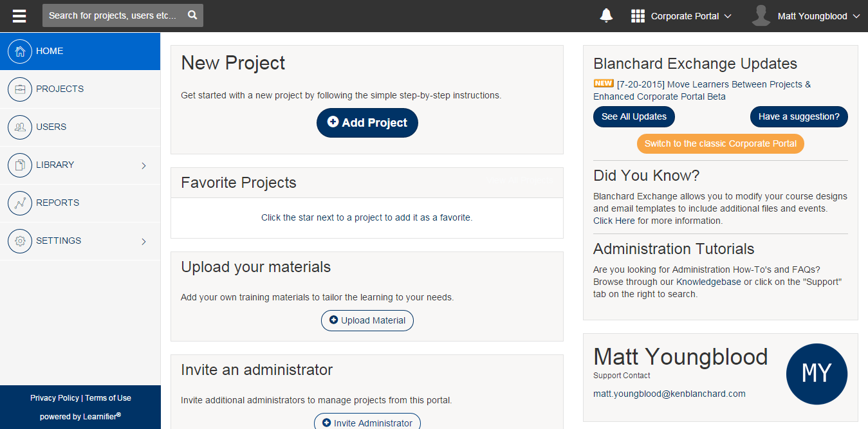Image resolution: width=868 pixels, height=429 pixels.
Task: Click matt.youngblood@kenblanchard.com email address
Action: click(669, 394)
